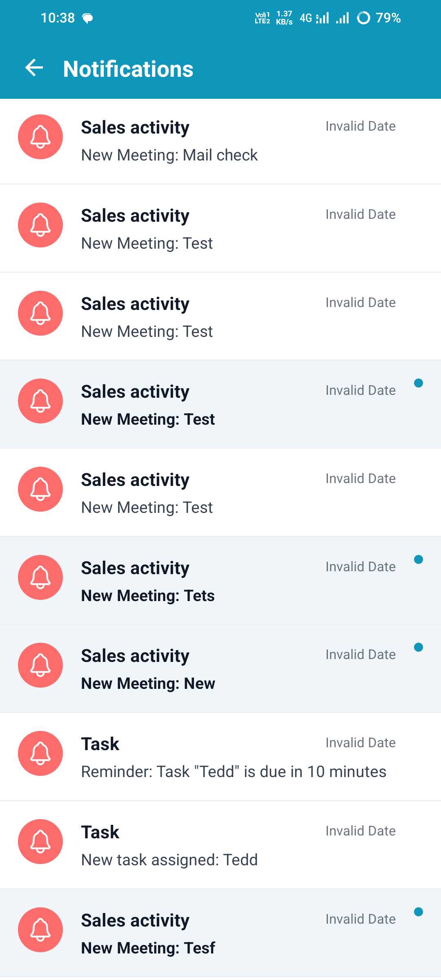
Task: Tap bell icon for Mail check meeting
Action: tap(40, 137)
